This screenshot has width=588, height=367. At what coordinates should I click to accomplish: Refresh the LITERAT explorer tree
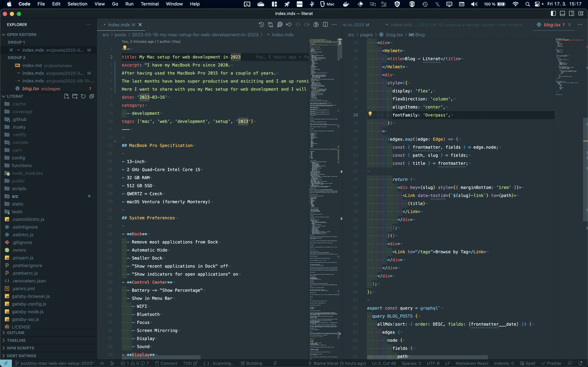(x=83, y=96)
